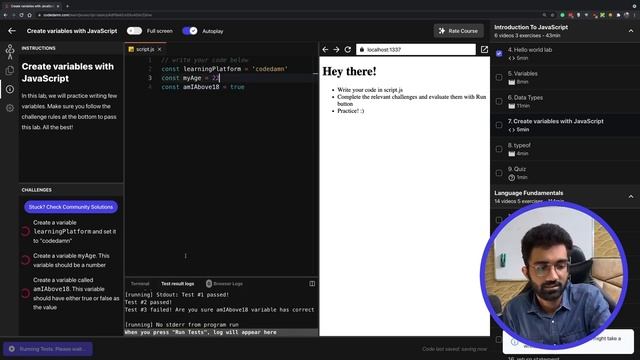Click the status icon for the amIAbove18 challenge
The height and width of the screenshot is (360, 640).
click(25, 293)
